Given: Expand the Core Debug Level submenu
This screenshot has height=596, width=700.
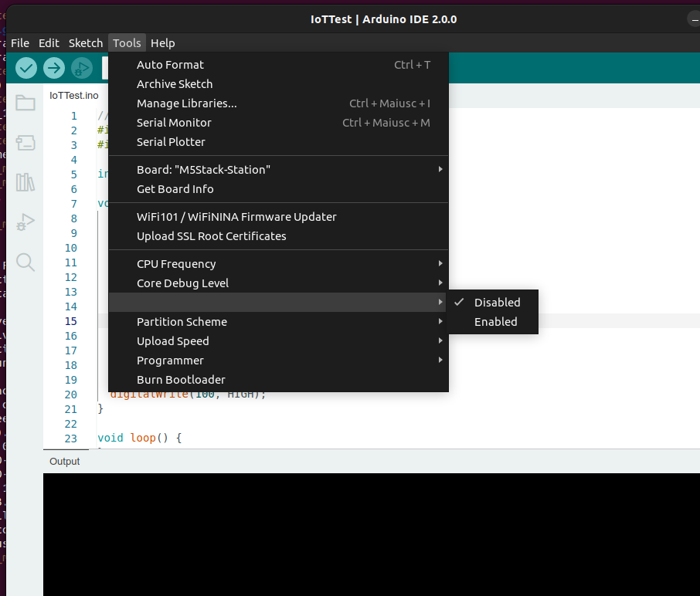Looking at the screenshot, I should click(x=279, y=283).
